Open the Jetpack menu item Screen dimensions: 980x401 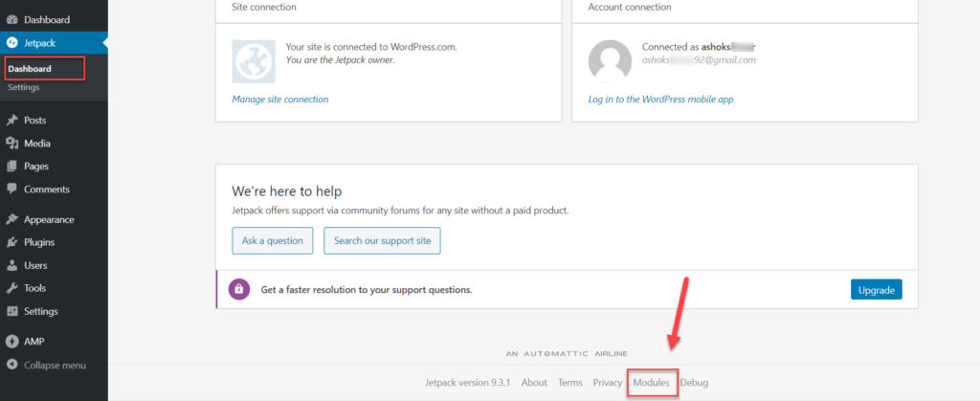(54, 43)
